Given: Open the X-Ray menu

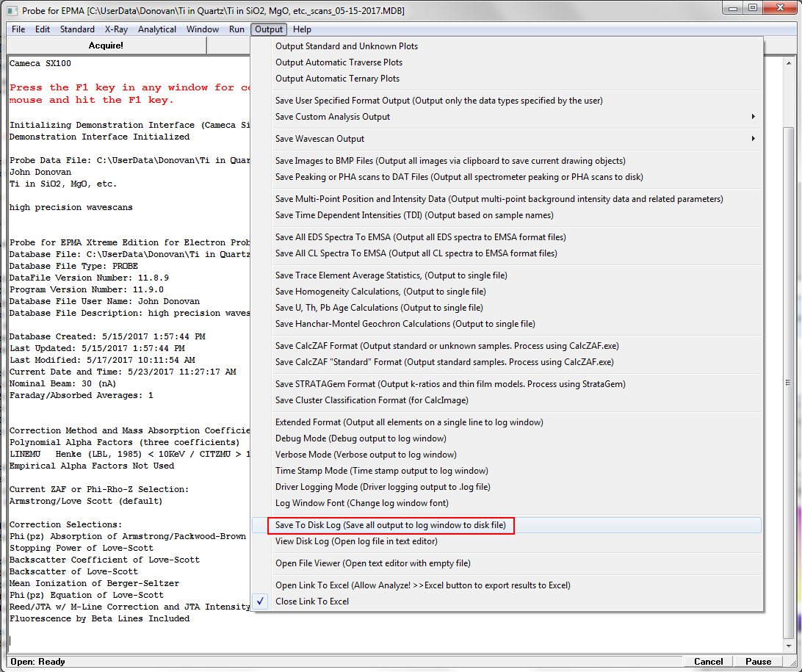Looking at the screenshot, I should pyautogui.click(x=117, y=29).
